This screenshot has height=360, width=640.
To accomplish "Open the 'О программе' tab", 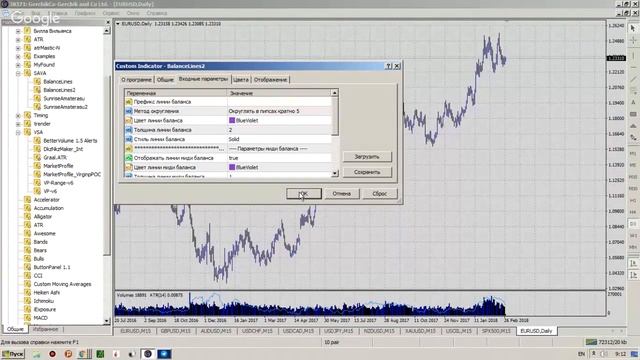I will [136, 80].
